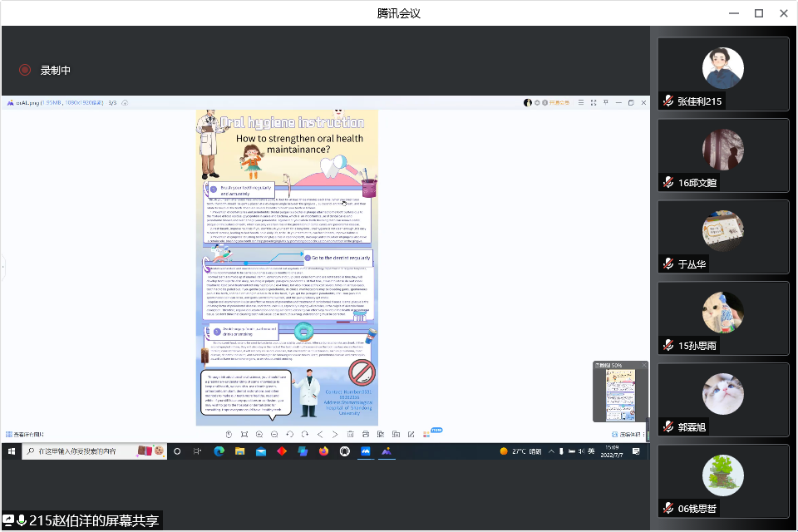Screen dimensions: 798x532
Task: Open the viewer hamburger menu
Action: pos(581,102)
